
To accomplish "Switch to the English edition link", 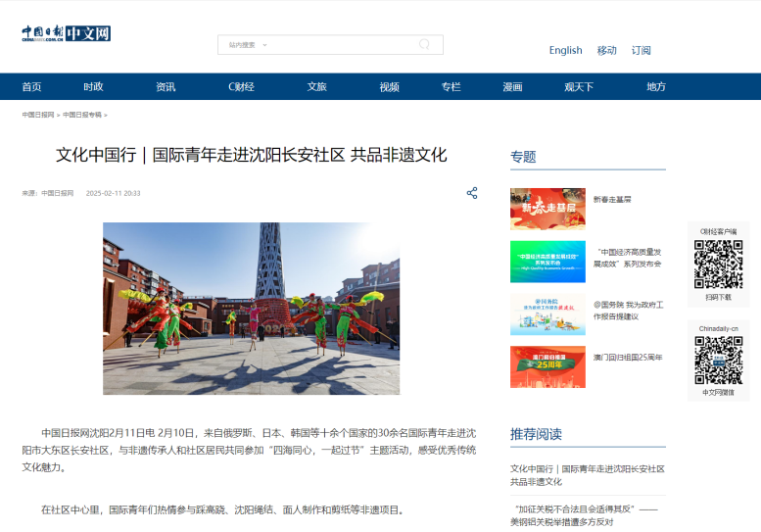I will pos(565,51).
